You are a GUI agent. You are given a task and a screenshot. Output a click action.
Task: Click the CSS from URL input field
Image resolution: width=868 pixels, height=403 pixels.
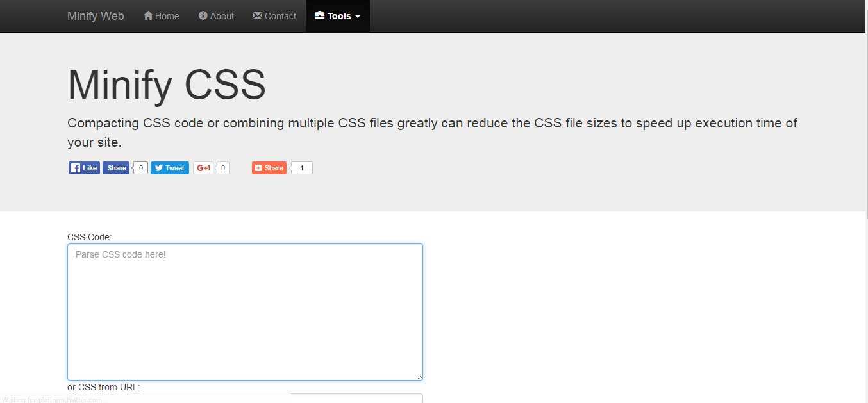pyautogui.click(x=245, y=398)
